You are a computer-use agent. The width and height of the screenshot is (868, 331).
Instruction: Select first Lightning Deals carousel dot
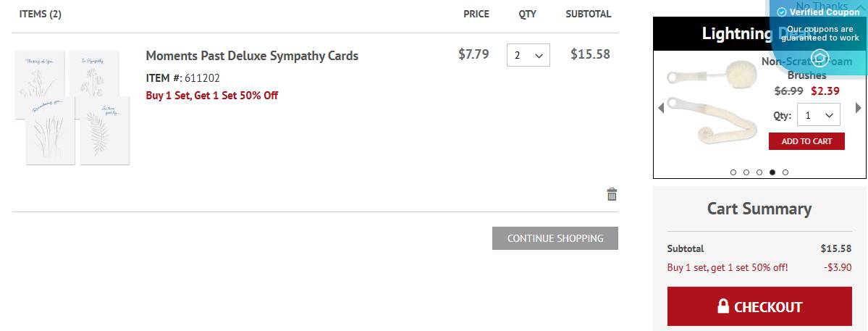tap(733, 172)
